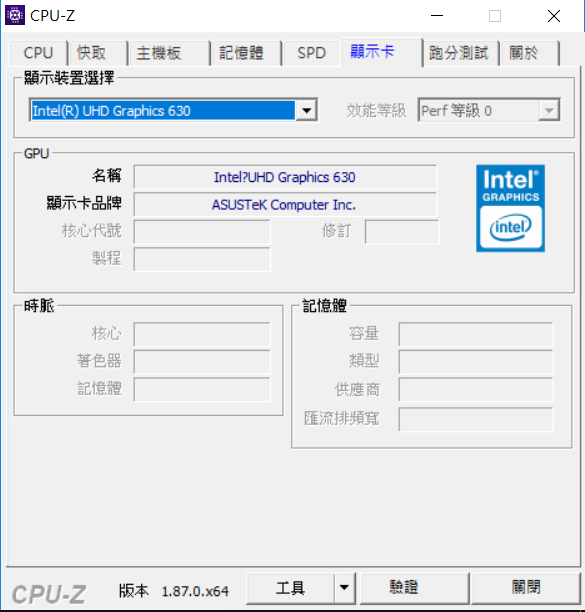Click the empty 修訂 field
This screenshot has width=585, height=612.
pos(402,232)
